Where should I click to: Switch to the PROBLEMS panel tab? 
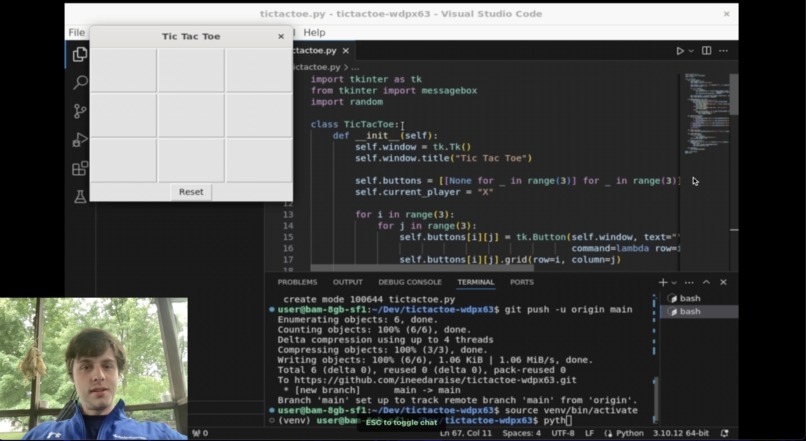pyautogui.click(x=297, y=282)
